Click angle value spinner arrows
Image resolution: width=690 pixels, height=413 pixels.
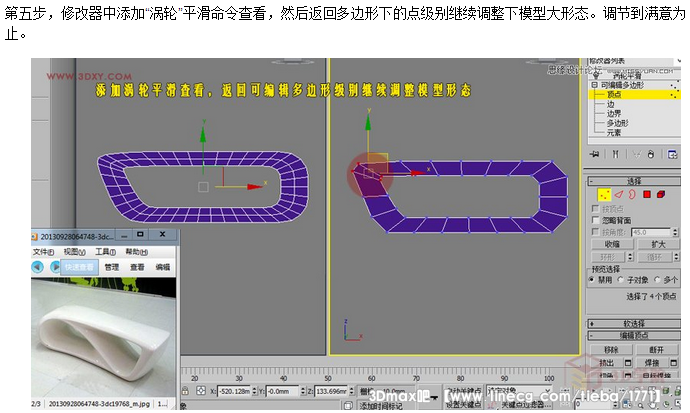[675, 232]
